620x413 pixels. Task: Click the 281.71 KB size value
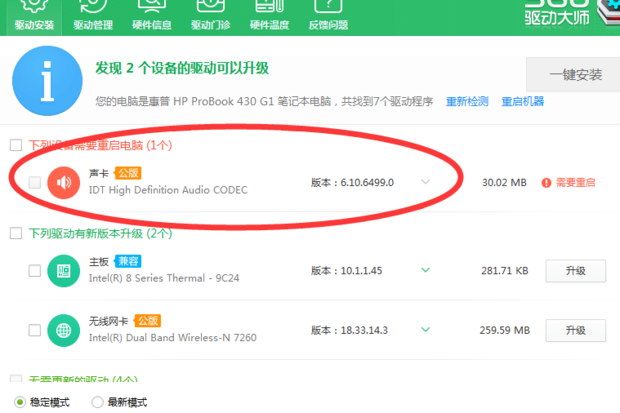pos(505,271)
